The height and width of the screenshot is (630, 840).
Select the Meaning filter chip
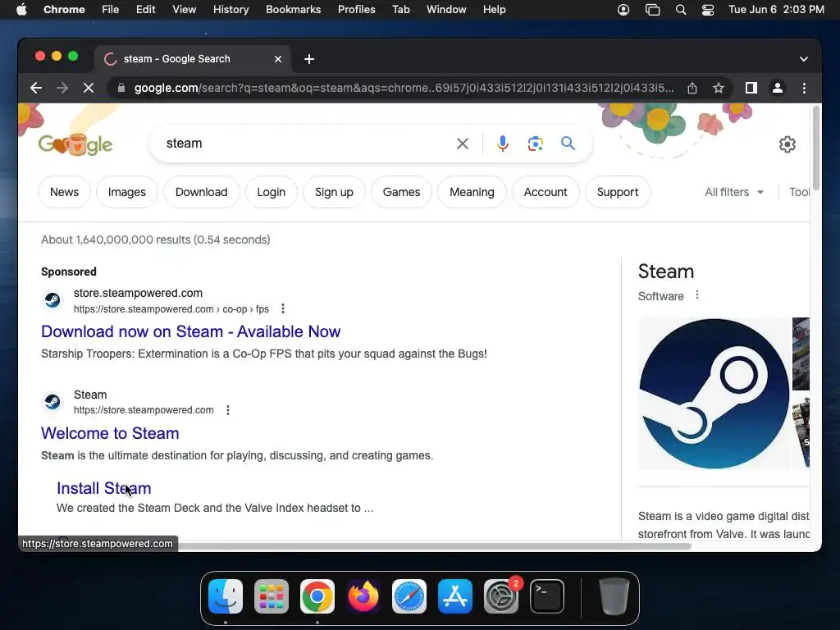pos(472,192)
